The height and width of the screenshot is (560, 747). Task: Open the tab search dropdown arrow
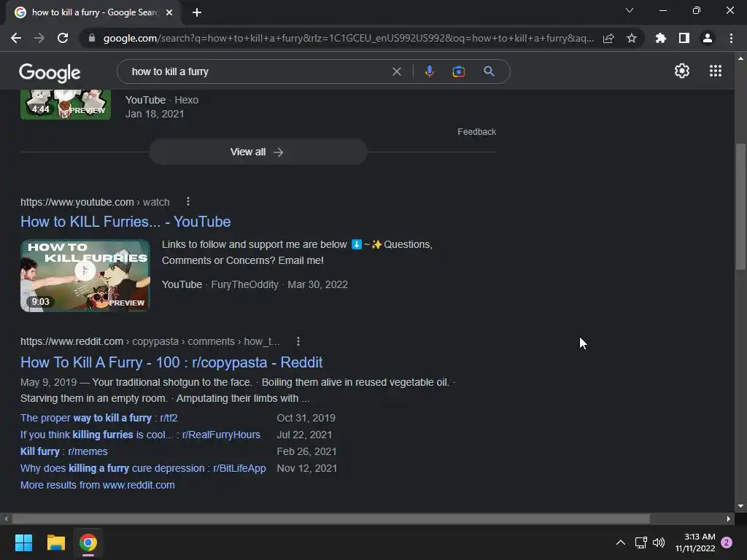[x=630, y=10]
